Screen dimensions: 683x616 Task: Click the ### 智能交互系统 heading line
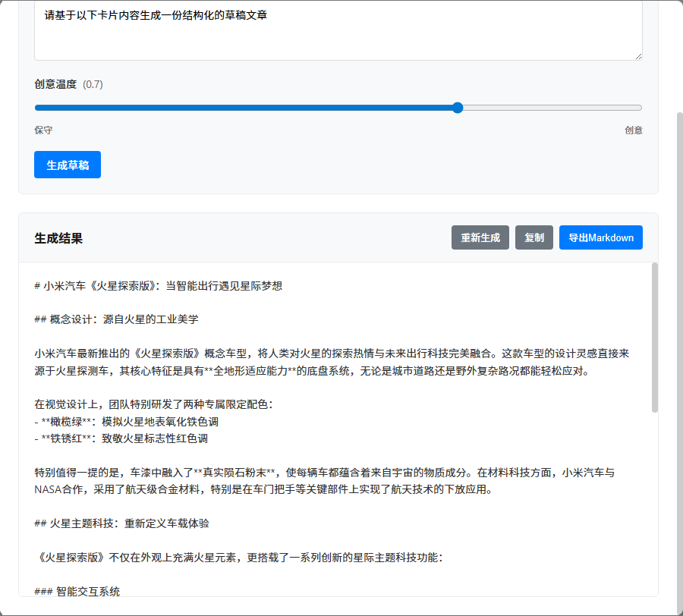click(x=77, y=591)
